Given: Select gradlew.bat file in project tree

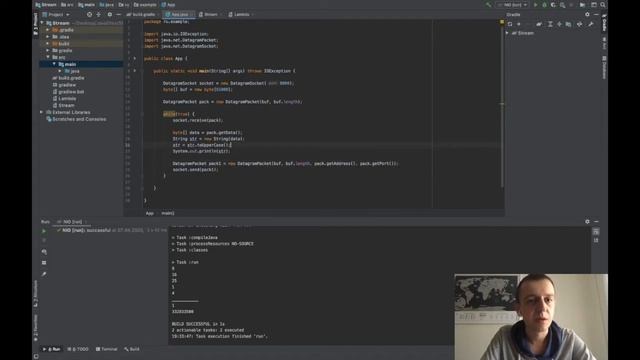Looking at the screenshot, I should (68, 92).
